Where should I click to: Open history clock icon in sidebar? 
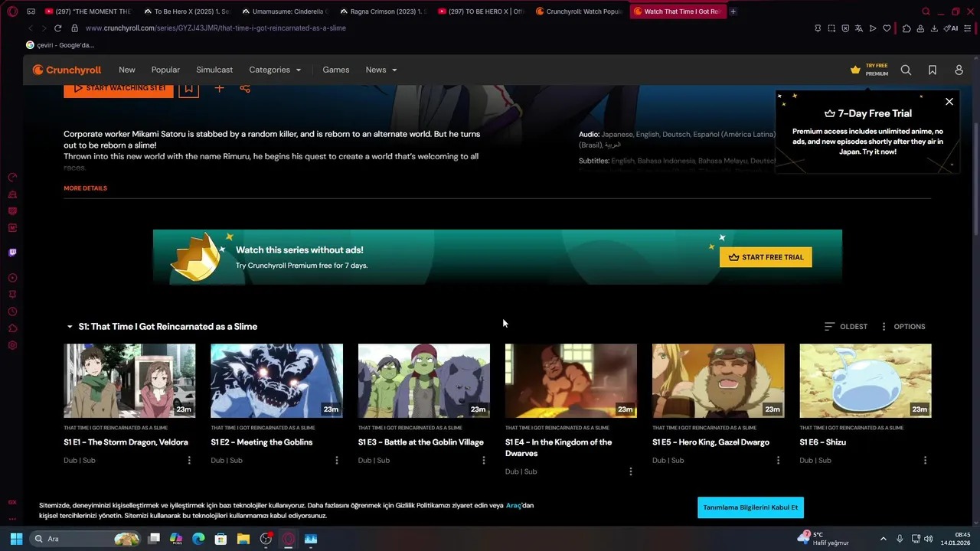(12, 311)
